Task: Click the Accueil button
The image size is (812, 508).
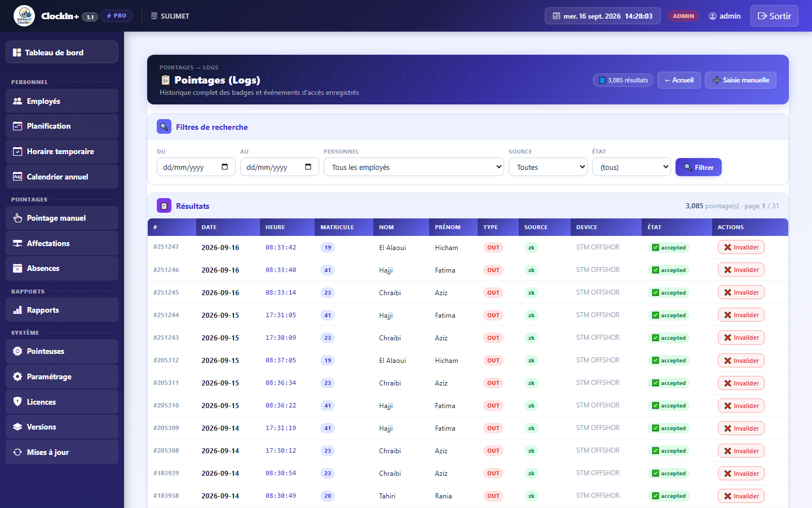Action: click(x=679, y=80)
